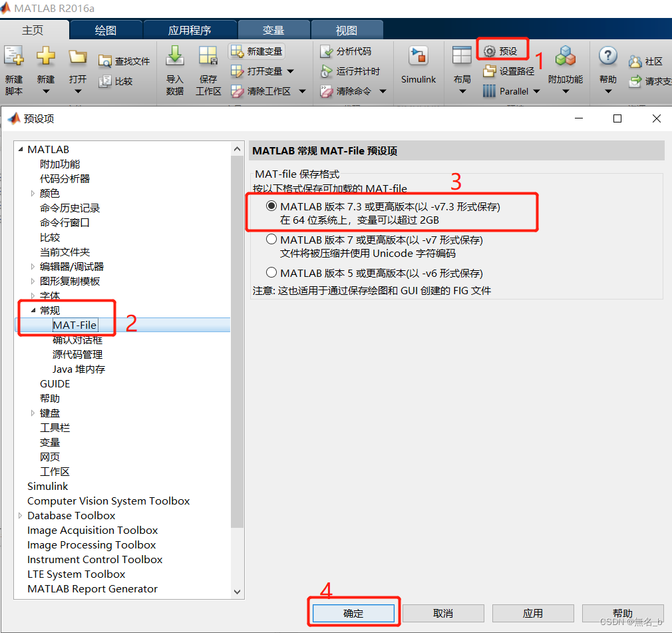Viewport: 672px width, 633px height.
Task: Select Java 堆内存 tree item
Action: [x=79, y=369]
